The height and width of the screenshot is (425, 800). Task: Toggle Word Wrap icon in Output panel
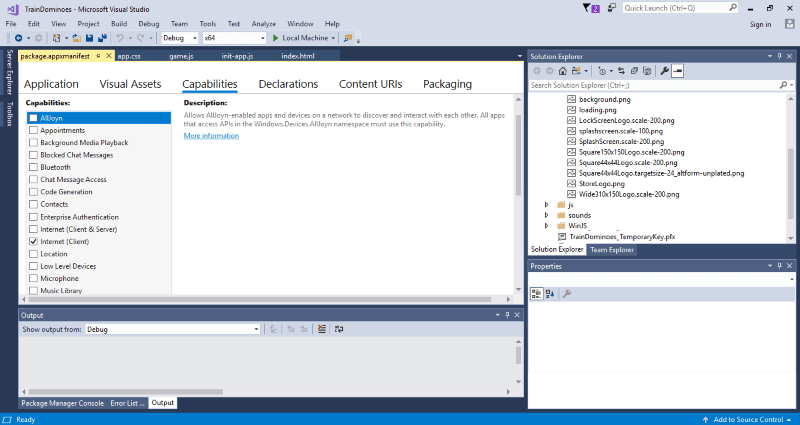(x=339, y=329)
